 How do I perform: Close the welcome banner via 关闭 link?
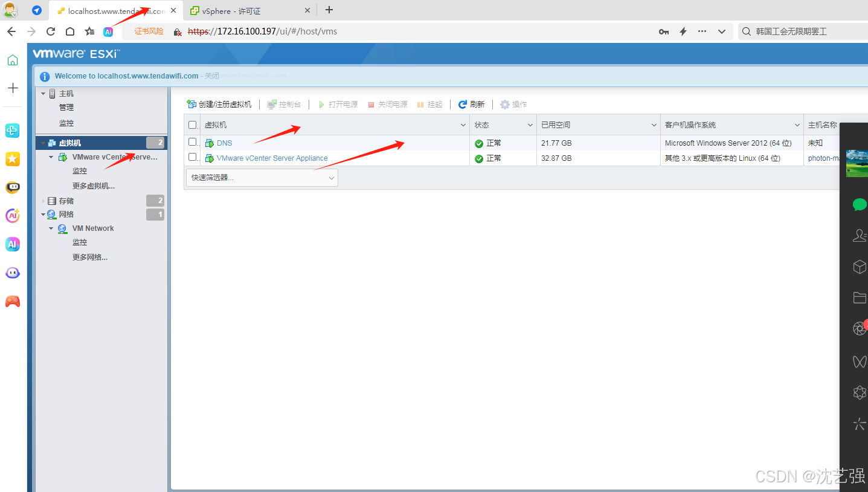pyautogui.click(x=211, y=76)
